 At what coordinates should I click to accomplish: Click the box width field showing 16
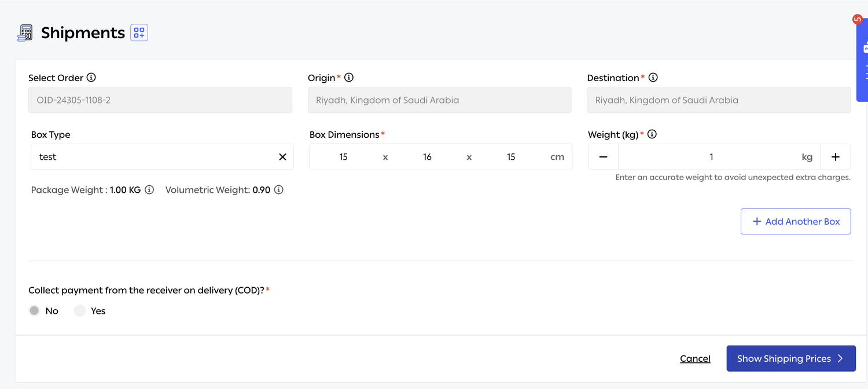(x=427, y=157)
